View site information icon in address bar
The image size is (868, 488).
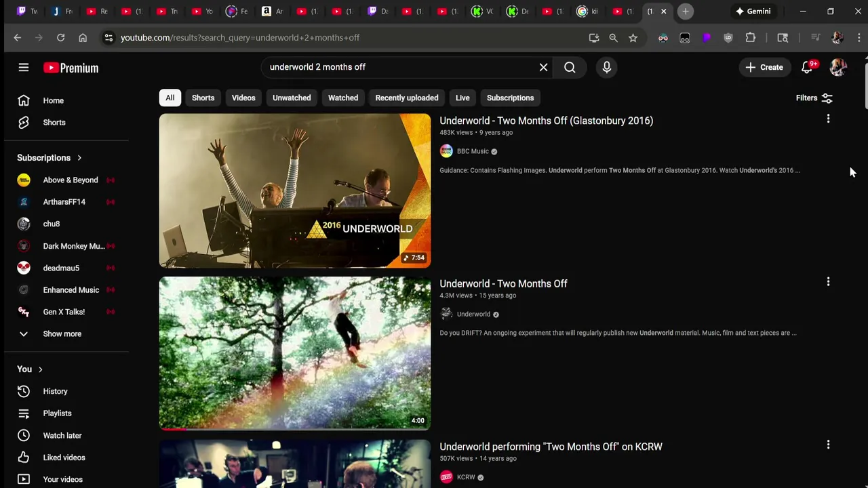[108, 38]
